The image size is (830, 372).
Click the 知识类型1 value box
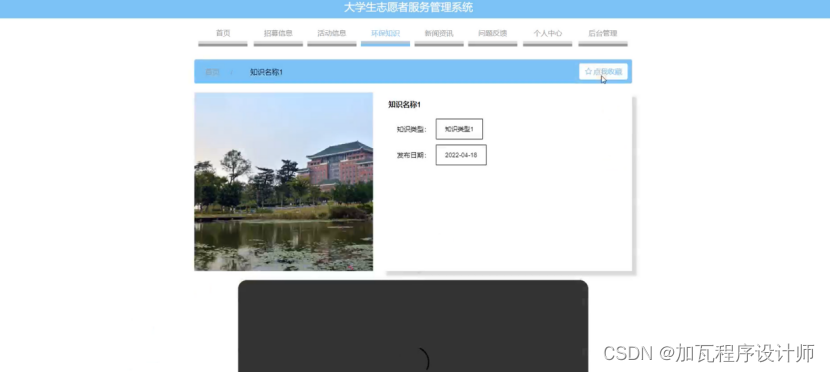click(x=459, y=129)
